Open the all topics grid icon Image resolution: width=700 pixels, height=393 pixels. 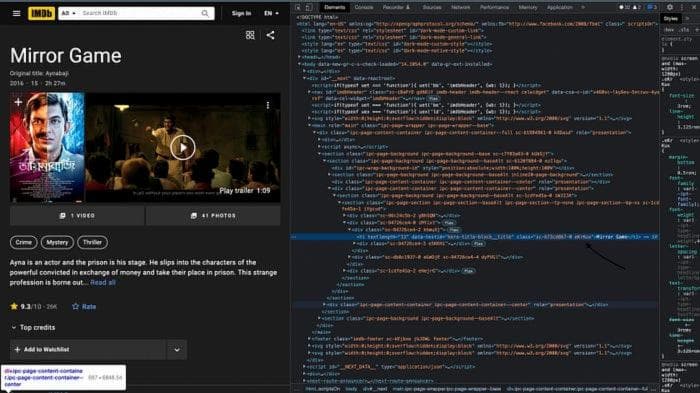250,35
